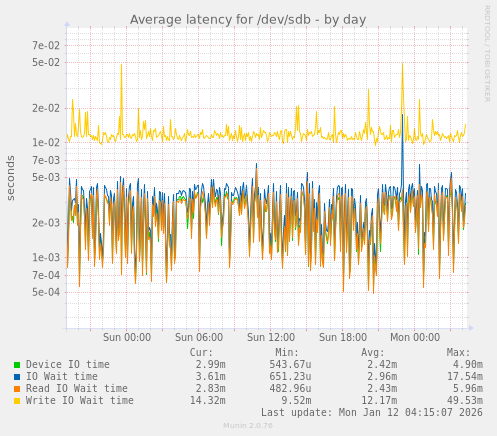
Task: Click the max value 17.54m
Action: click(x=465, y=376)
